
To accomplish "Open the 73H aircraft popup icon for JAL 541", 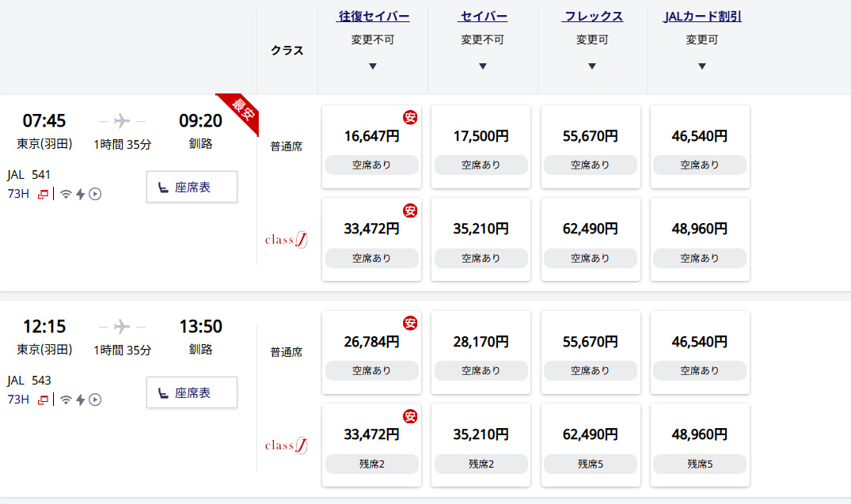I will pos(43,194).
